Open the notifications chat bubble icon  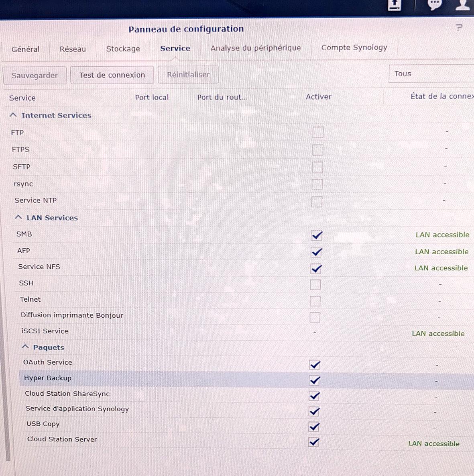click(435, 4)
